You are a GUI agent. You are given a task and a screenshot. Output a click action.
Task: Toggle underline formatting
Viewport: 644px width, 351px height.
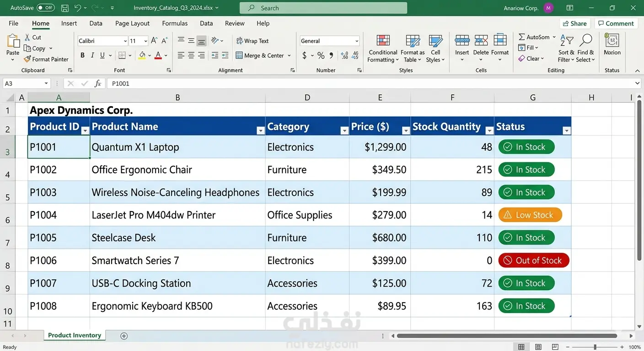tap(102, 55)
